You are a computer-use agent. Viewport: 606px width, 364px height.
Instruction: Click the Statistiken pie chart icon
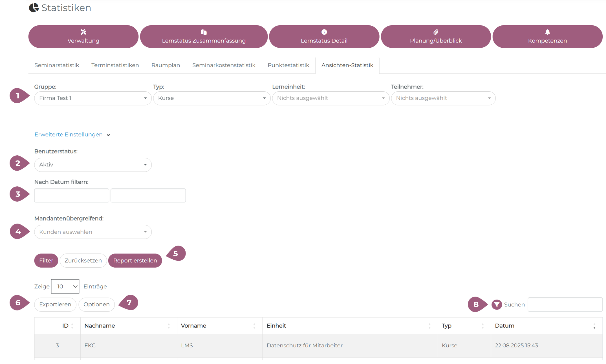[x=34, y=8]
